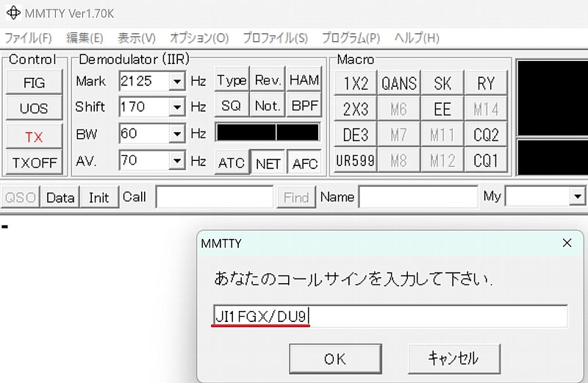Click the キャンセル button
588x383 pixels.
pos(453,359)
